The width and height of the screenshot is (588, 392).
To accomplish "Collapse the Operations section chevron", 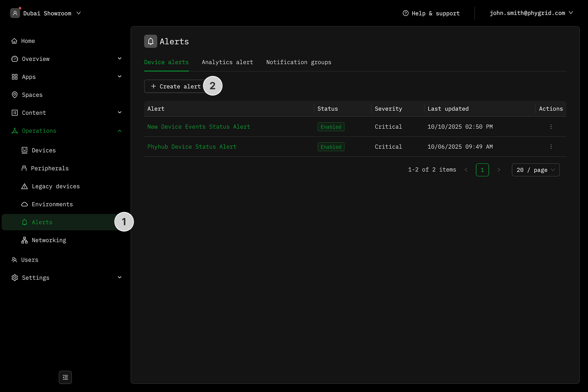I will 120,131.
